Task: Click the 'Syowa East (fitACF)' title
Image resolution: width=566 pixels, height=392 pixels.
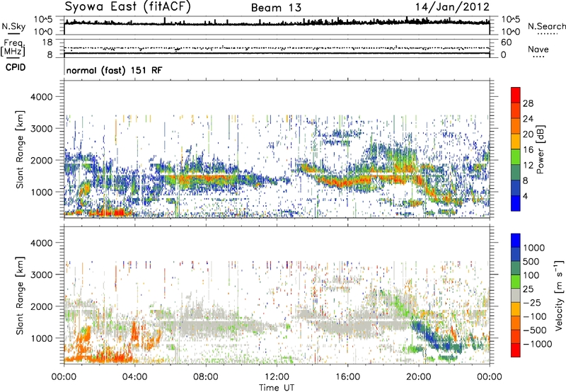Action: 128,6
